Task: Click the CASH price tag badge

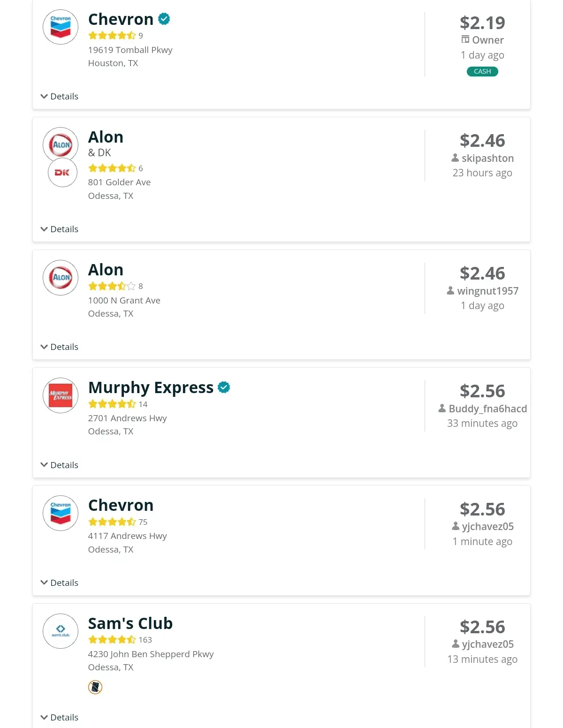Action: click(x=482, y=72)
